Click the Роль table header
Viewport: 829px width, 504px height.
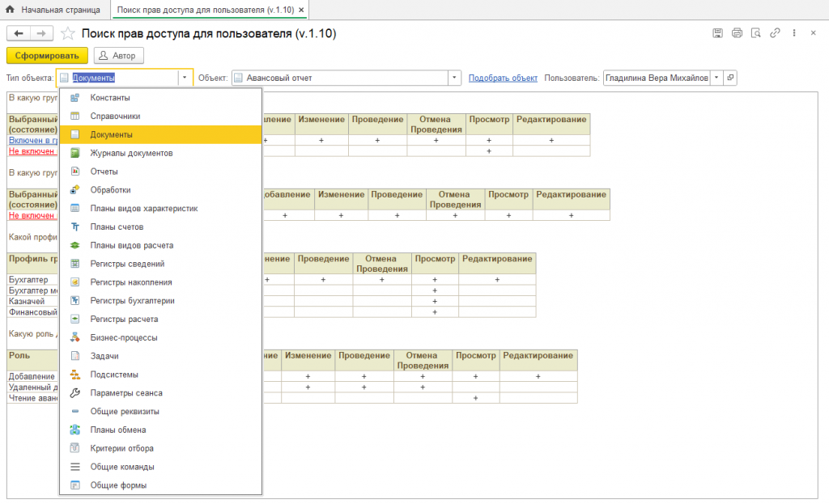(x=32, y=360)
